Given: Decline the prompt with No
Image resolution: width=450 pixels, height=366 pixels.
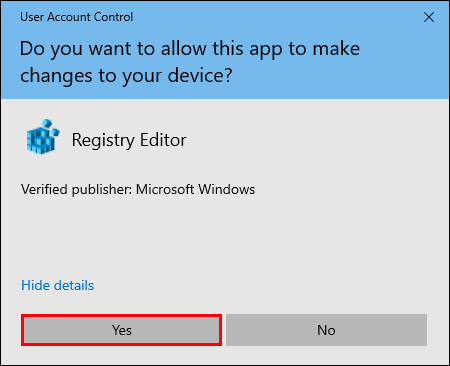Looking at the screenshot, I should coord(326,330).
